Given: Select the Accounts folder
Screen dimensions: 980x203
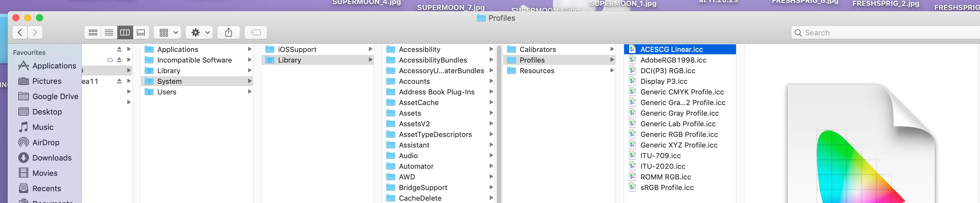Looking at the screenshot, I should [x=439, y=81].
